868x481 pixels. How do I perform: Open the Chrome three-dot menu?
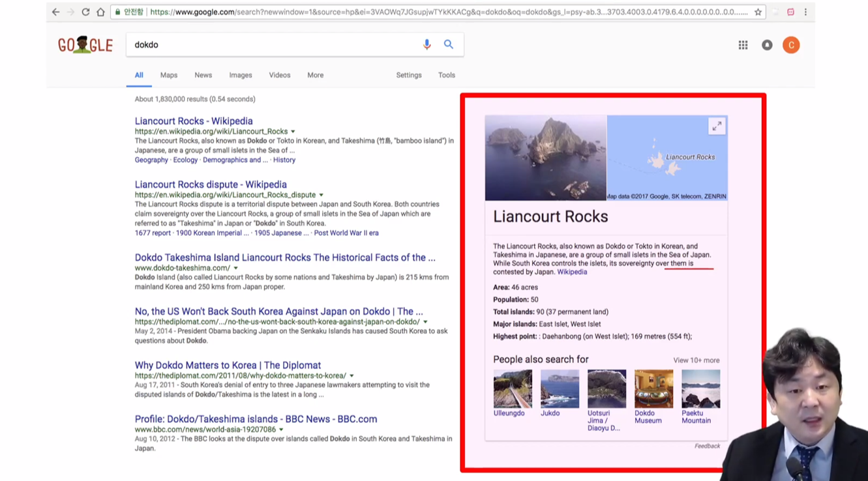pyautogui.click(x=805, y=12)
